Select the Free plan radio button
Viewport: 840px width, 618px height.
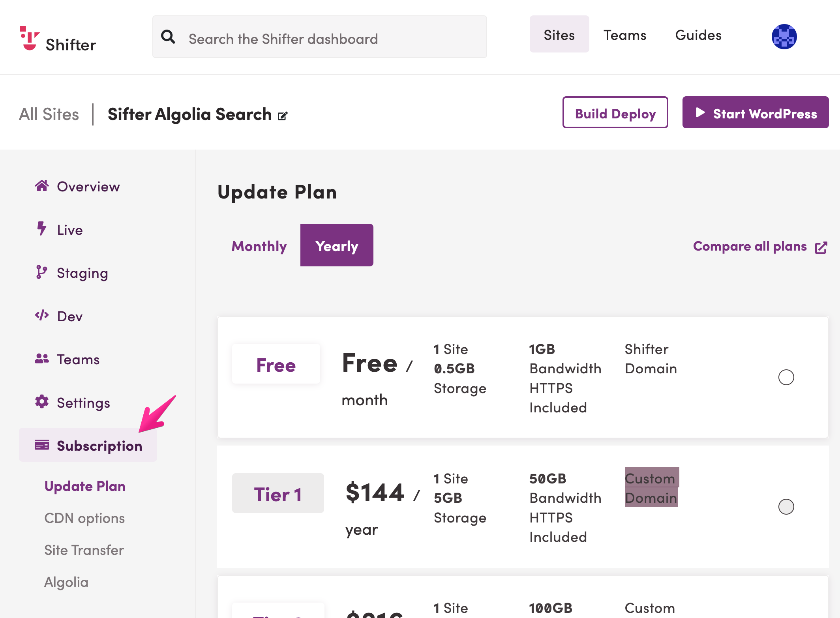pos(786,377)
